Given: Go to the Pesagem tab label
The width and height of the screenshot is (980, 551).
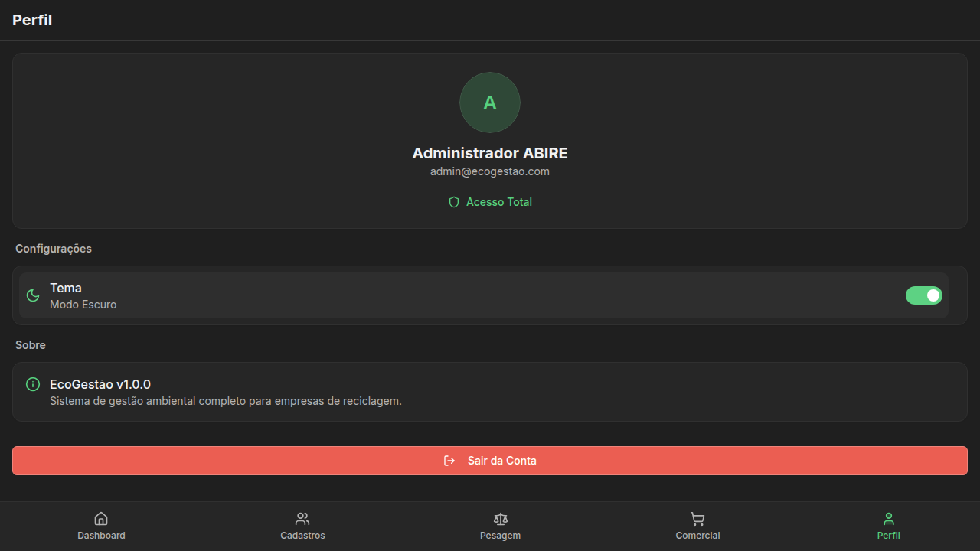Looking at the screenshot, I should [500, 536].
